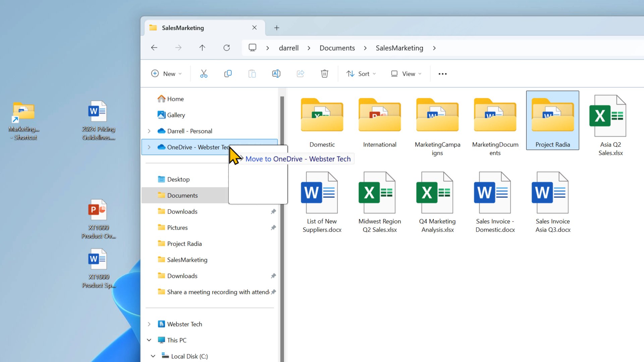Expand the OneDrive - Webster Tech node

[149, 147]
